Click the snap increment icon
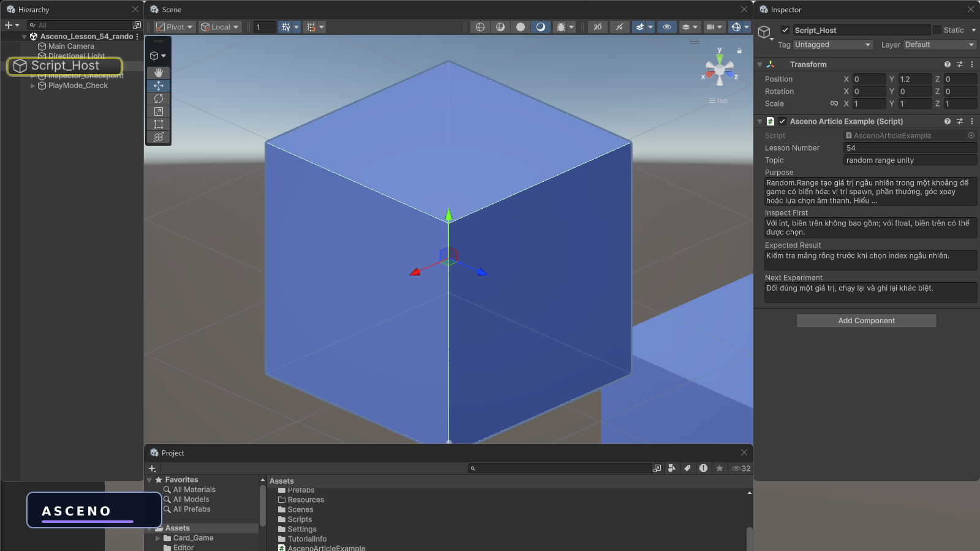This screenshot has height=551, width=980. 311,27
